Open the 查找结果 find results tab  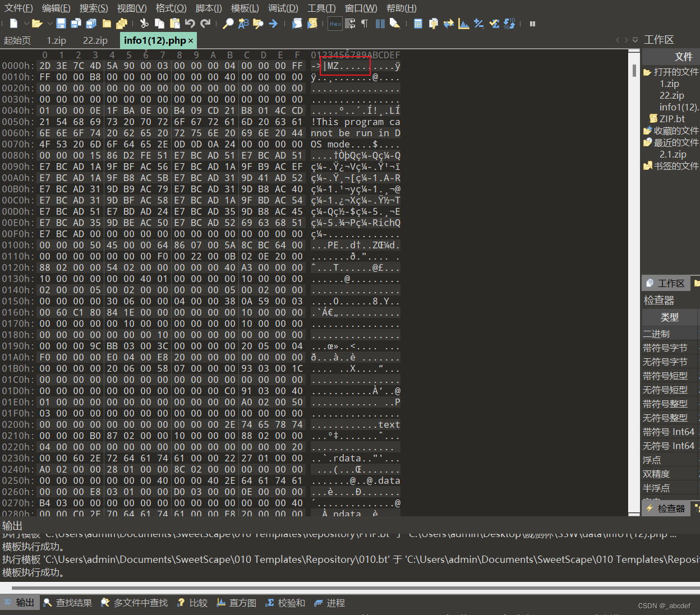[x=68, y=603]
